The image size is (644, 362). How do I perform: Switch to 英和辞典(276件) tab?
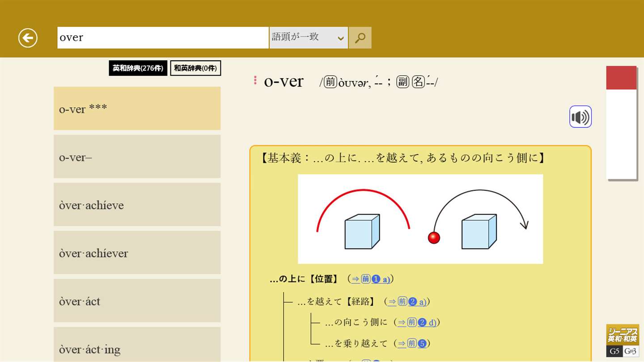138,68
